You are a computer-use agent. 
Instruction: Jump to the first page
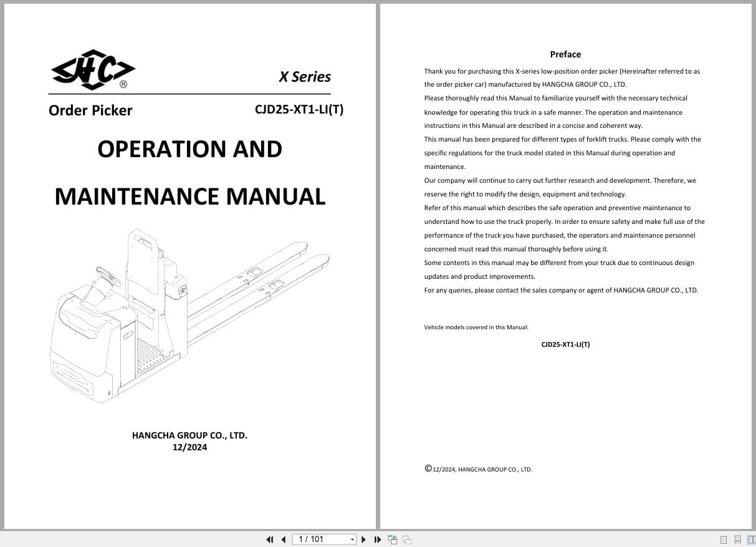point(270,539)
